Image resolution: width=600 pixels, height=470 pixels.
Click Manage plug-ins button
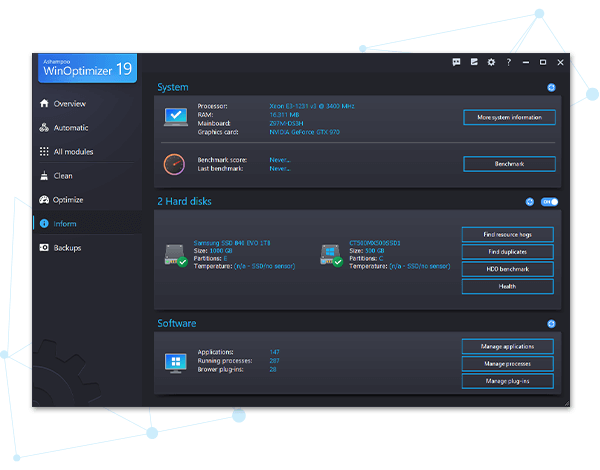[x=507, y=381]
